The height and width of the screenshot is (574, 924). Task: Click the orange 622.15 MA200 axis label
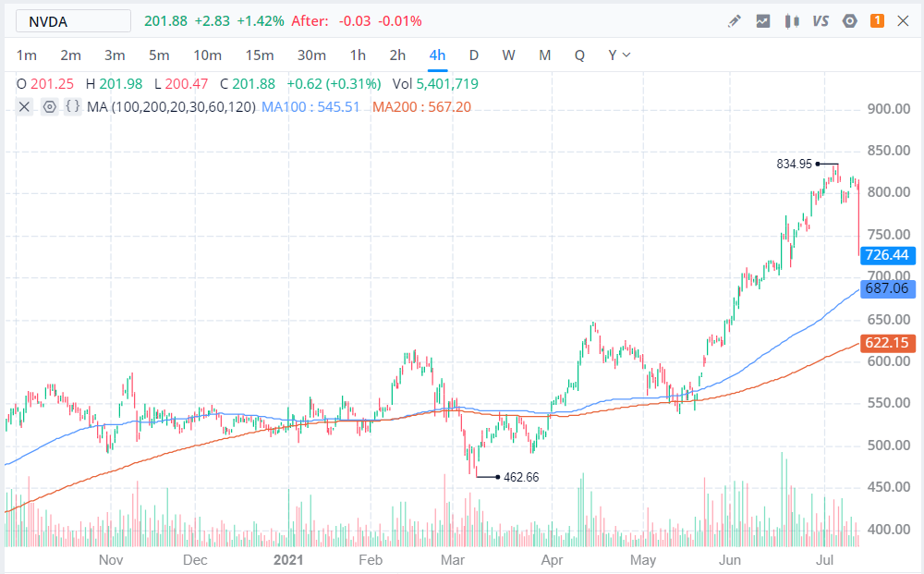pos(887,343)
